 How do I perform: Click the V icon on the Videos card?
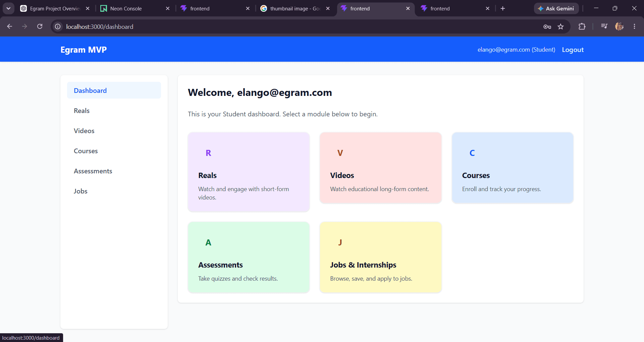tap(340, 153)
